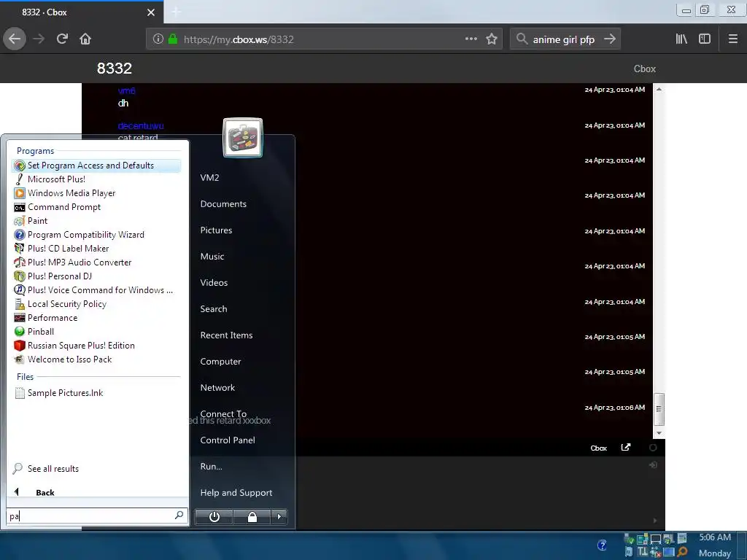Image resolution: width=747 pixels, height=560 pixels.
Task: Open Computer from Start menu
Action: point(220,361)
